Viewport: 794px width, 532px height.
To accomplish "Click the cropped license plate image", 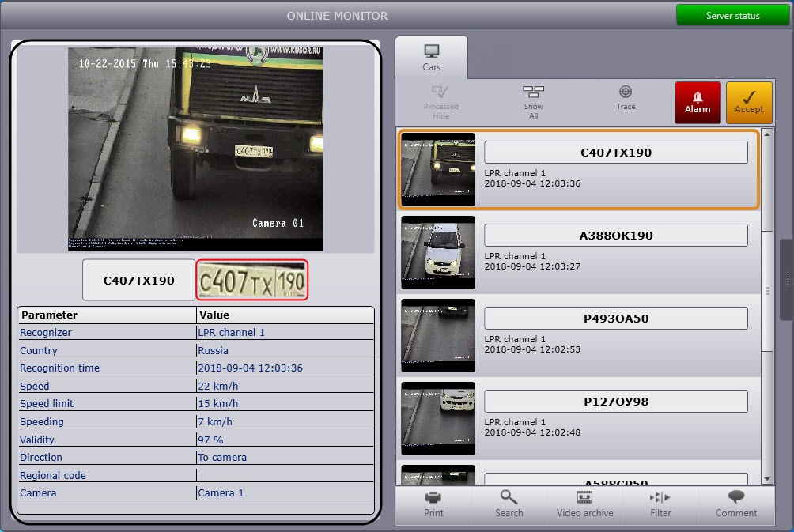I will click(x=251, y=281).
